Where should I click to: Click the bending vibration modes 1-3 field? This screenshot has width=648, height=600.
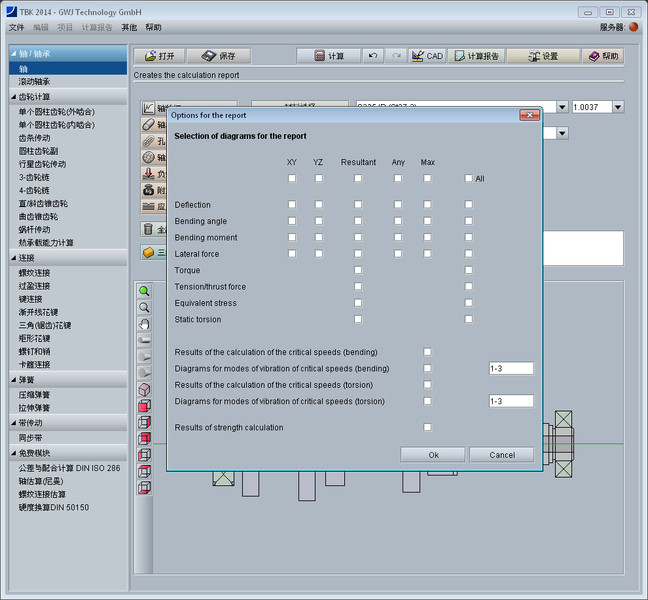tap(510, 368)
